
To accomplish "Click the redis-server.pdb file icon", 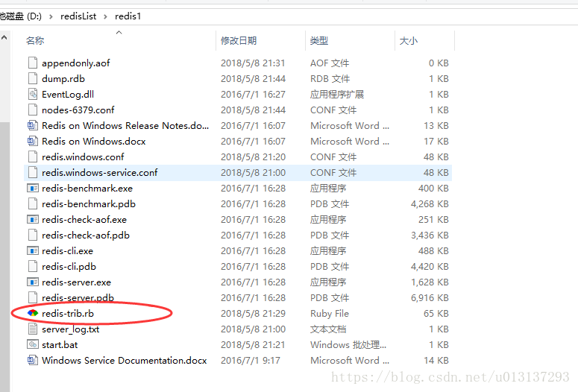I will [x=33, y=297].
